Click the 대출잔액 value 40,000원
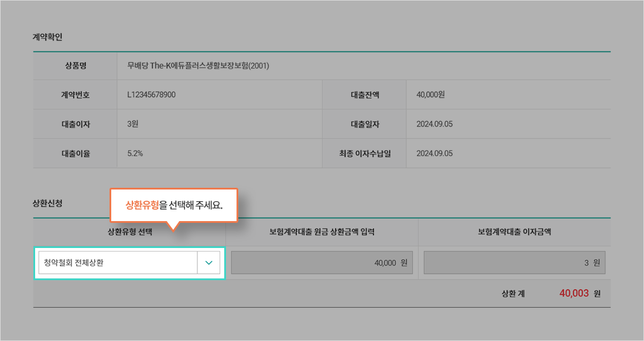644x341 pixels. point(430,95)
